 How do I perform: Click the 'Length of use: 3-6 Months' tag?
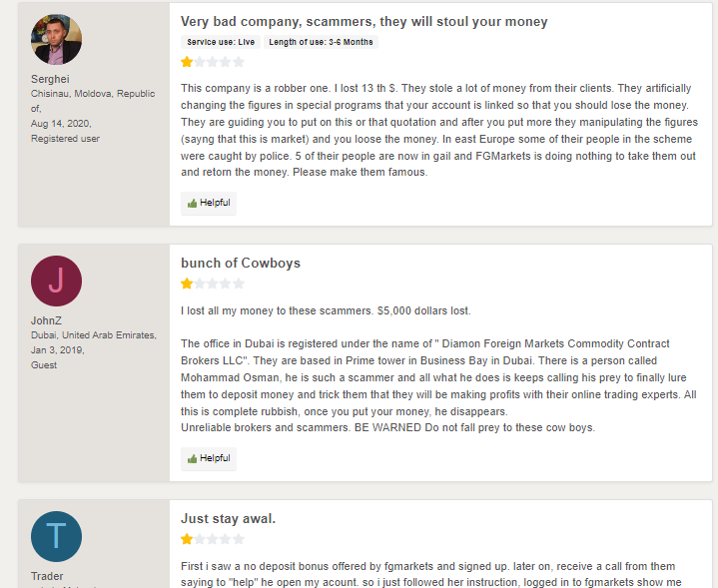tap(321, 42)
